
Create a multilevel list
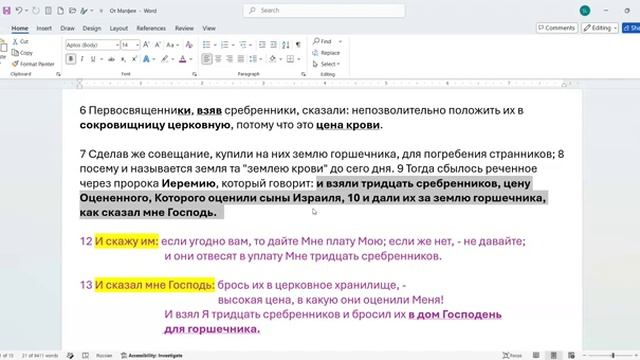click(x=243, y=44)
